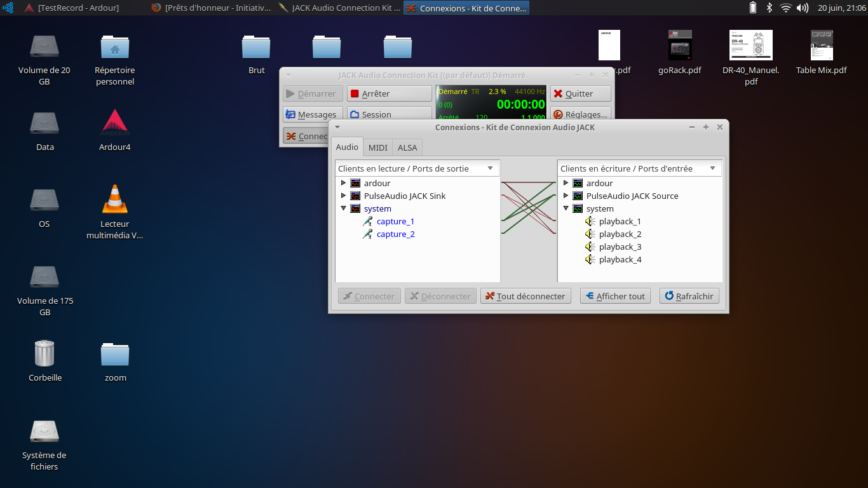Collapse the system input client
The height and width of the screenshot is (488, 868).
(x=566, y=208)
